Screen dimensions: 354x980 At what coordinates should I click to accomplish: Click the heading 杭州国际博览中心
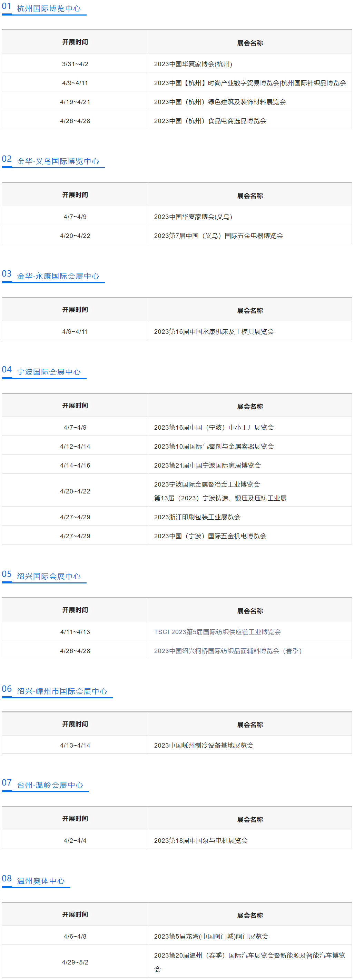coord(49,8)
